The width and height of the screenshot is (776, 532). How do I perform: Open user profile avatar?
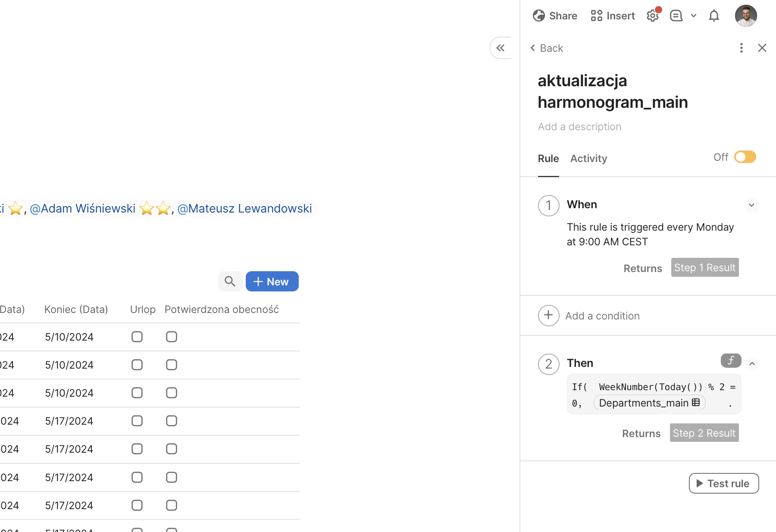tap(745, 16)
